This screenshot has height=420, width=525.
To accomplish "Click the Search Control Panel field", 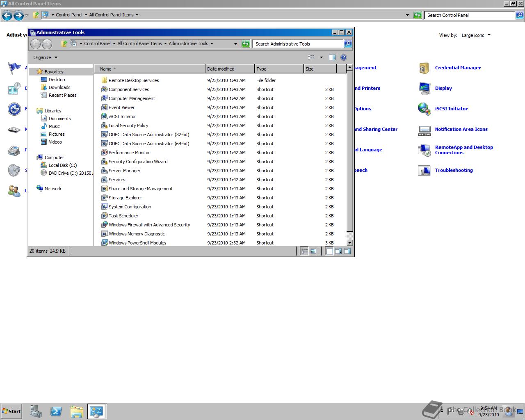I will 470,15.
